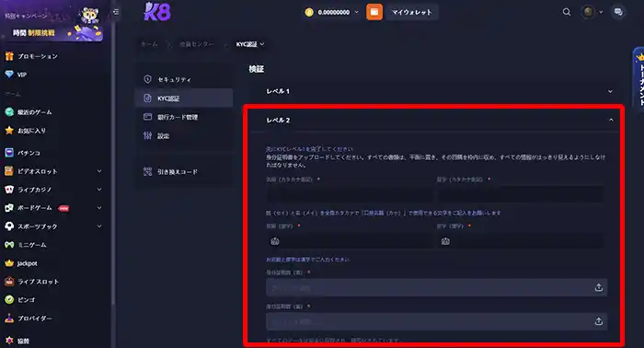
Task: Click the ビンゴ ball icon
Action: pos(9,299)
